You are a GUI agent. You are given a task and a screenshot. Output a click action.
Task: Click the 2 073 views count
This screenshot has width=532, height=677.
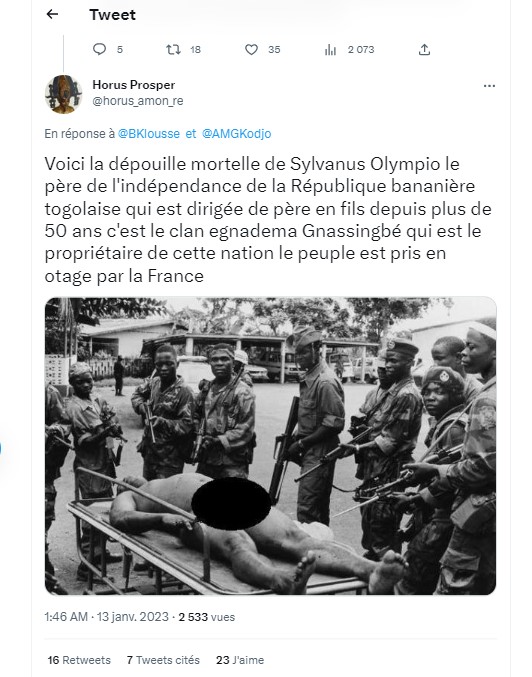[x=361, y=50]
